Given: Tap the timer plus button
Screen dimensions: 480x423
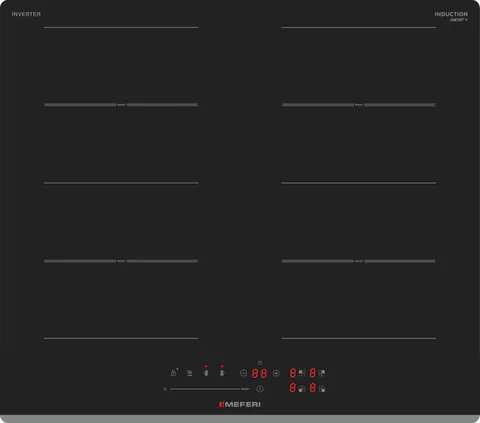Looking at the screenshot, I should pos(276,373).
